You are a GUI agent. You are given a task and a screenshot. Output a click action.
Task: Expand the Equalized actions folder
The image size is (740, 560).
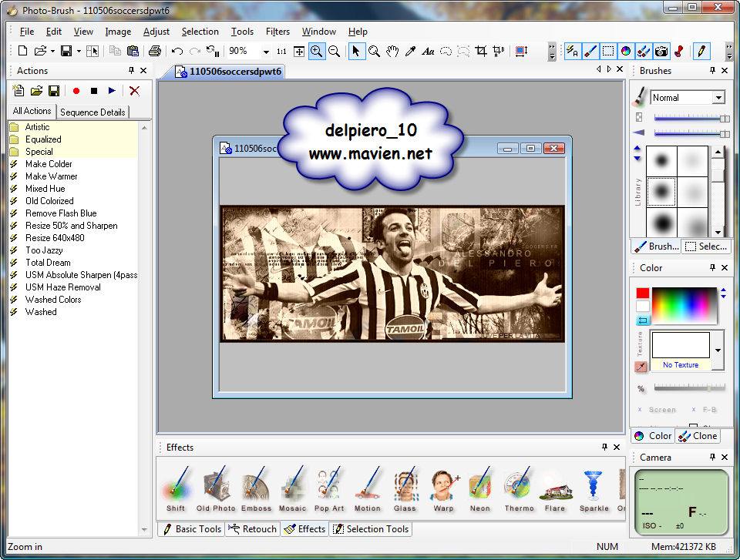(x=43, y=139)
